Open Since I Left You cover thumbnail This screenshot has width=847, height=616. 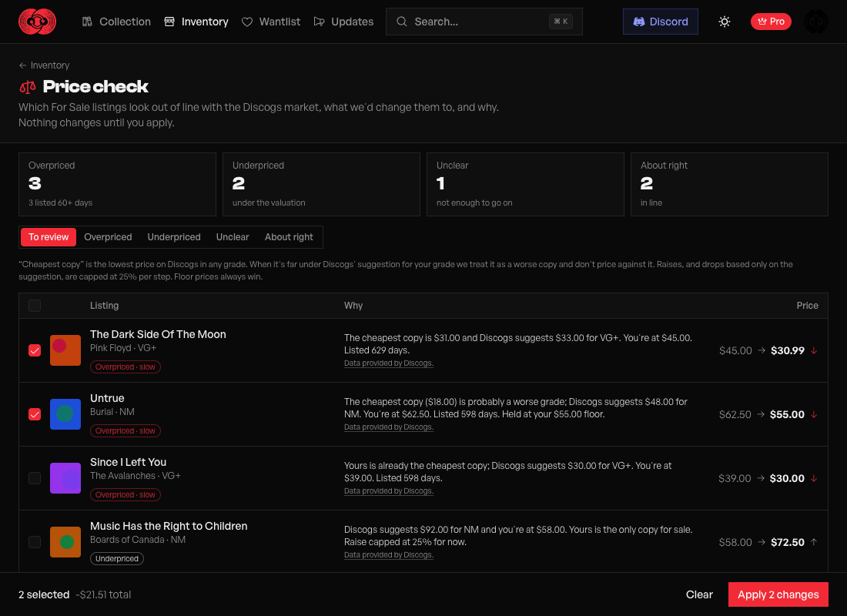coord(65,478)
